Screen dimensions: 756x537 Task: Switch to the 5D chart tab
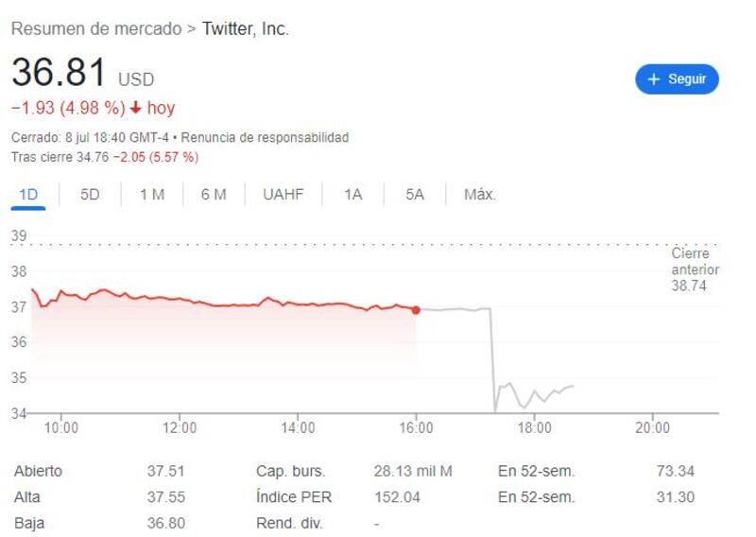coord(90,195)
